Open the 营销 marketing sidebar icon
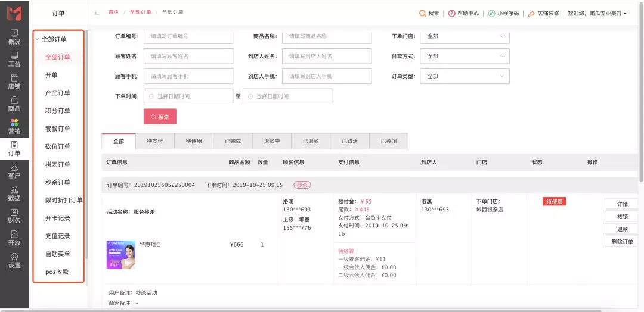The height and width of the screenshot is (312, 644). pyautogui.click(x=14, y=126)
